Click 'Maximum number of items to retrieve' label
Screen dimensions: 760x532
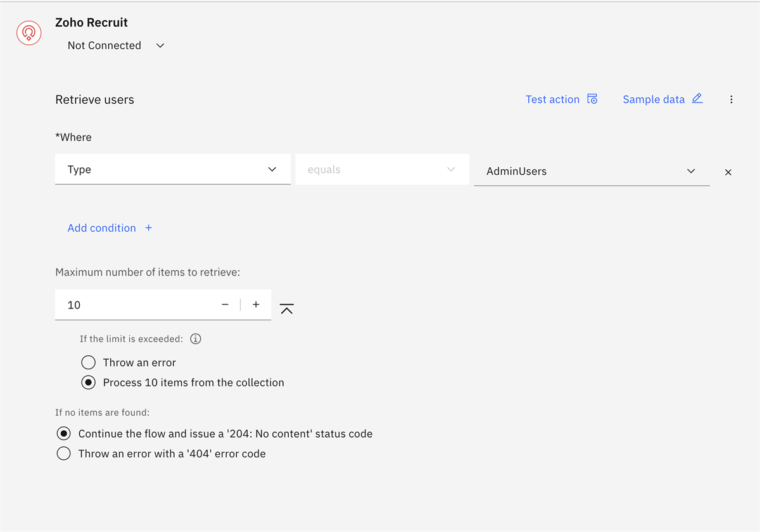(148, 272)
